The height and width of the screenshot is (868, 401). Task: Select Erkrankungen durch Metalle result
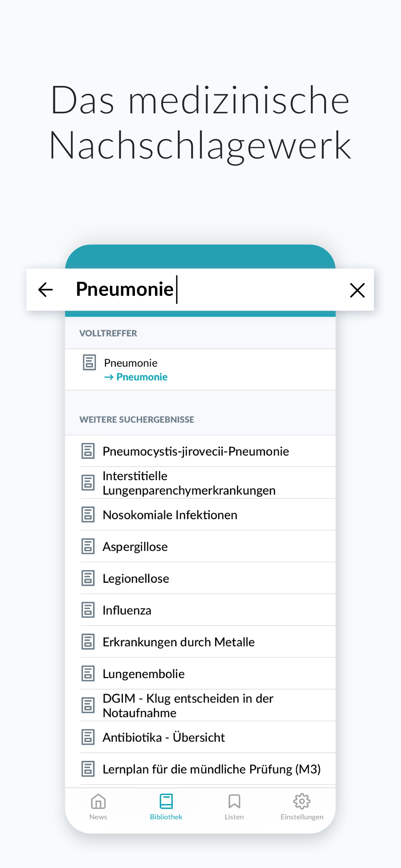pyautogui.click(x=179, y=642)
